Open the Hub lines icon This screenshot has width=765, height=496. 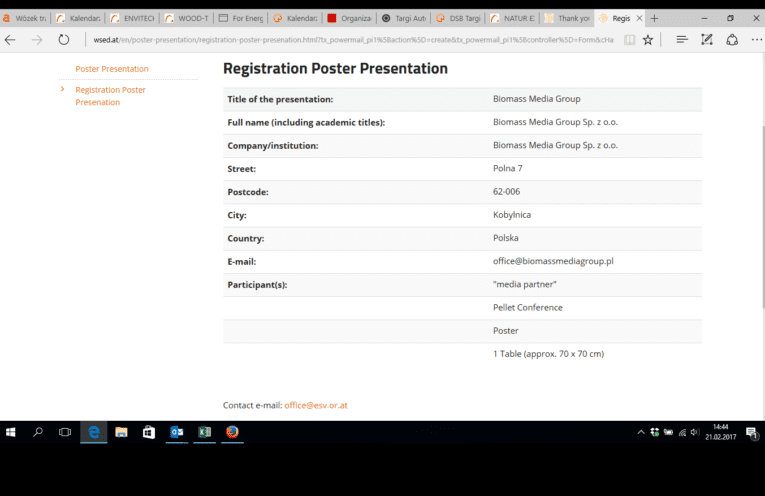click(x=682, y=40)
